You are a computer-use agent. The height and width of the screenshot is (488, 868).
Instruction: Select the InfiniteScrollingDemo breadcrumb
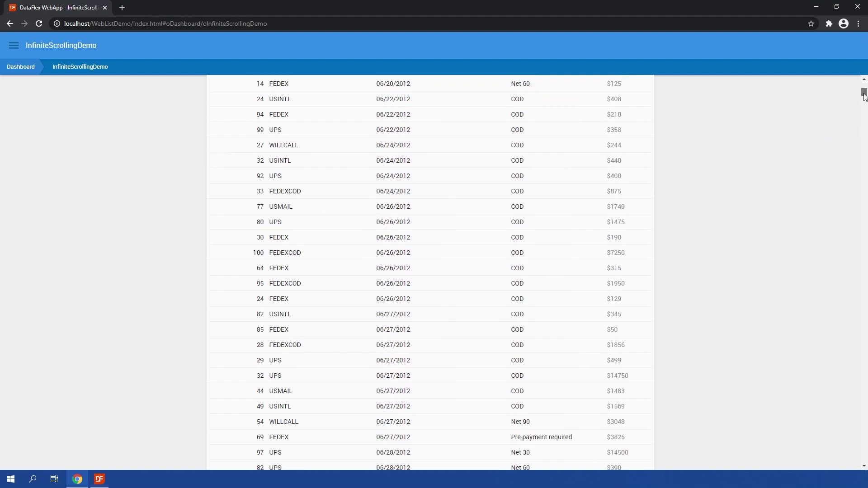pyautogui.click(x=80, y=67)
